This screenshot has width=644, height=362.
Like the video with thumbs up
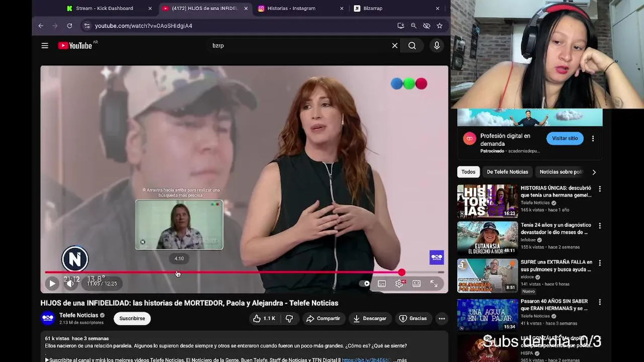pyautogui.click(x=264, y=318)
